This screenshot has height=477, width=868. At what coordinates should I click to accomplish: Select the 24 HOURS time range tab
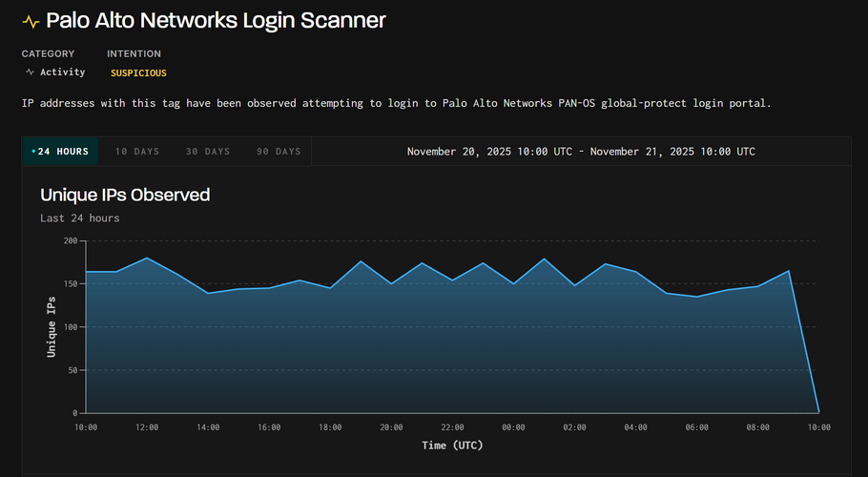[x=60, y=152]
